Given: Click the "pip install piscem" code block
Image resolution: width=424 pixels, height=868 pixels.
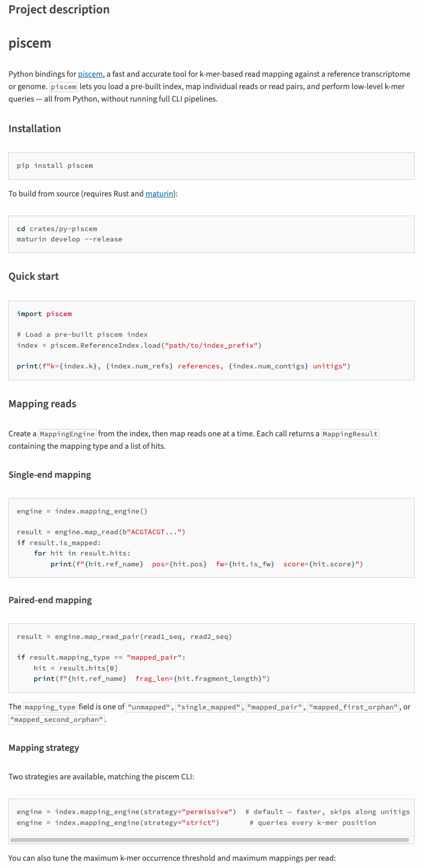Looking at the screenshot, I should pyautogui.click(x=55, y=166).
